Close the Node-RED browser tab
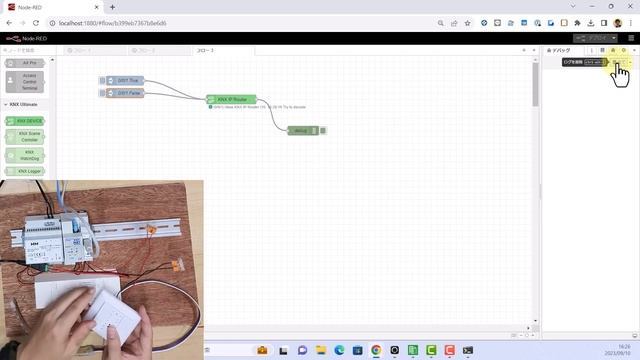The width and height of the screenshot is (640, 360). click(96, 7)
